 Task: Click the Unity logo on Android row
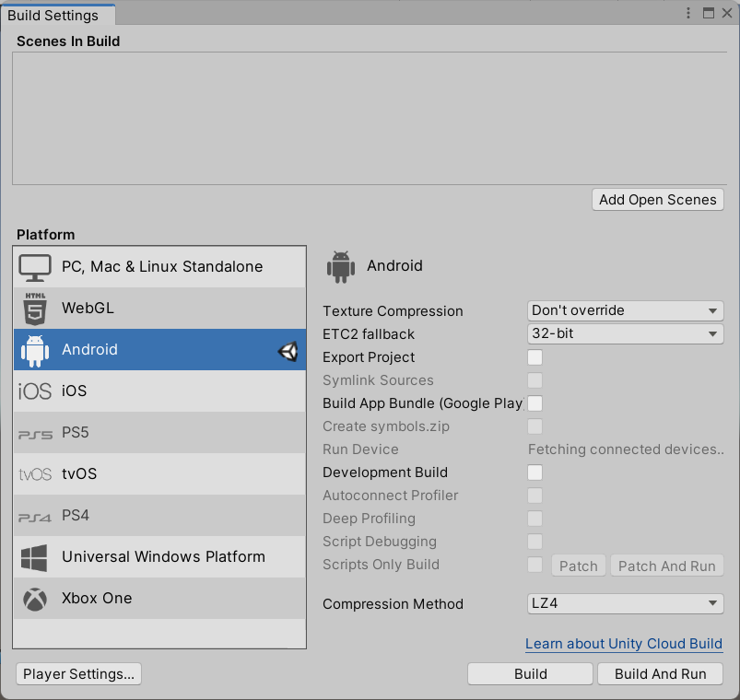tap(288, 352)
